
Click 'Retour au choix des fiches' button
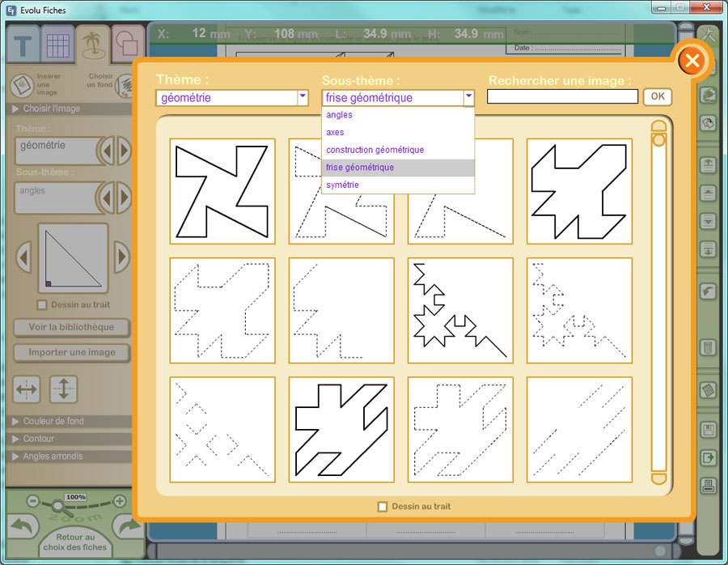[x=75, y=542]
